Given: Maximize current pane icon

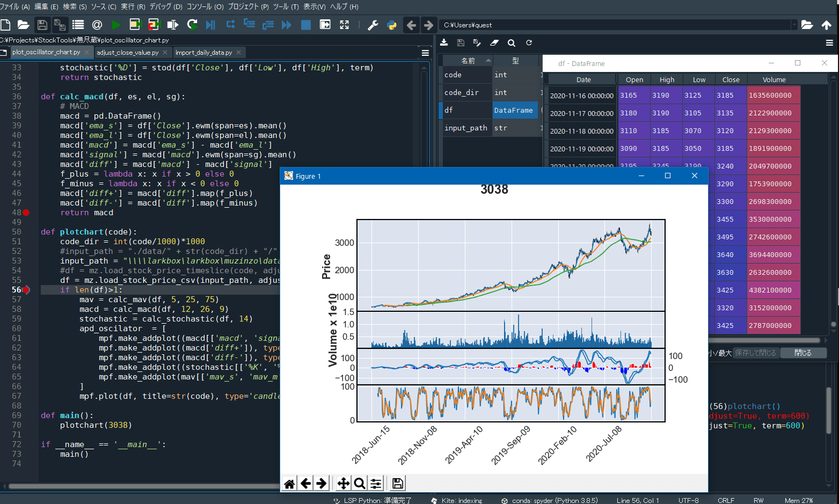Looking at the screenshot, I should [325, 25].
